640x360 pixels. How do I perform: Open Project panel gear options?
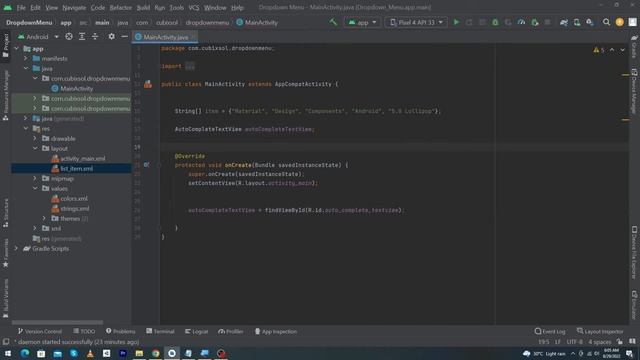111,37
